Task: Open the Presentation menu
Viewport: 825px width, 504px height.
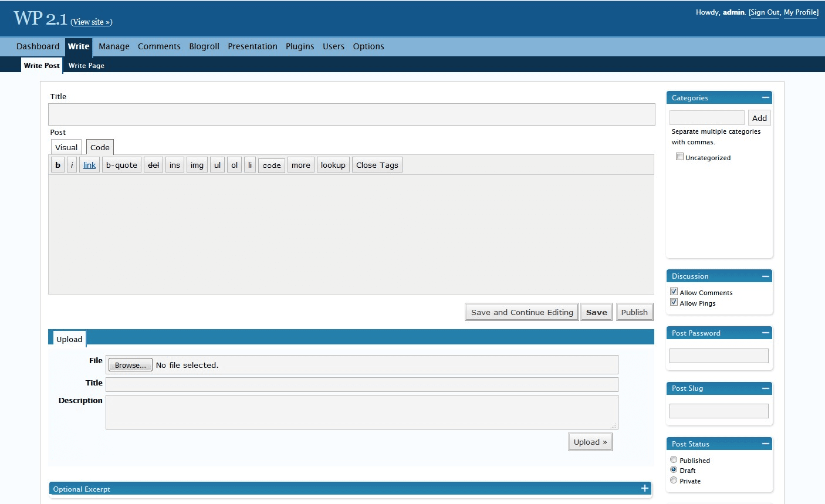Action: [252, 46]
